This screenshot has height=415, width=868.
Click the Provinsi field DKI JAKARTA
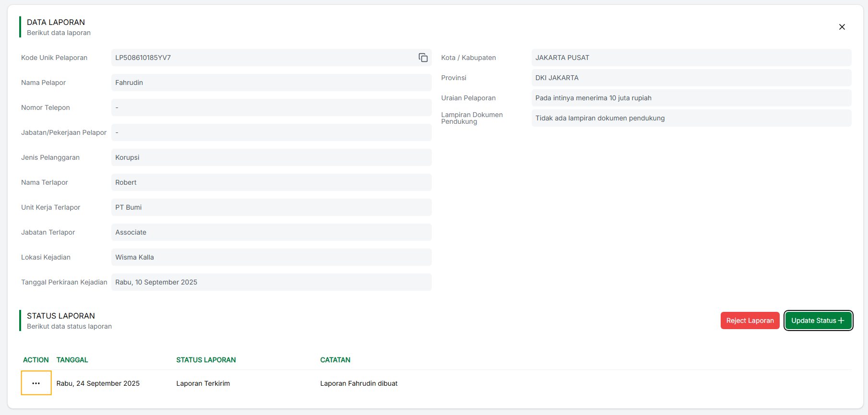691,78
